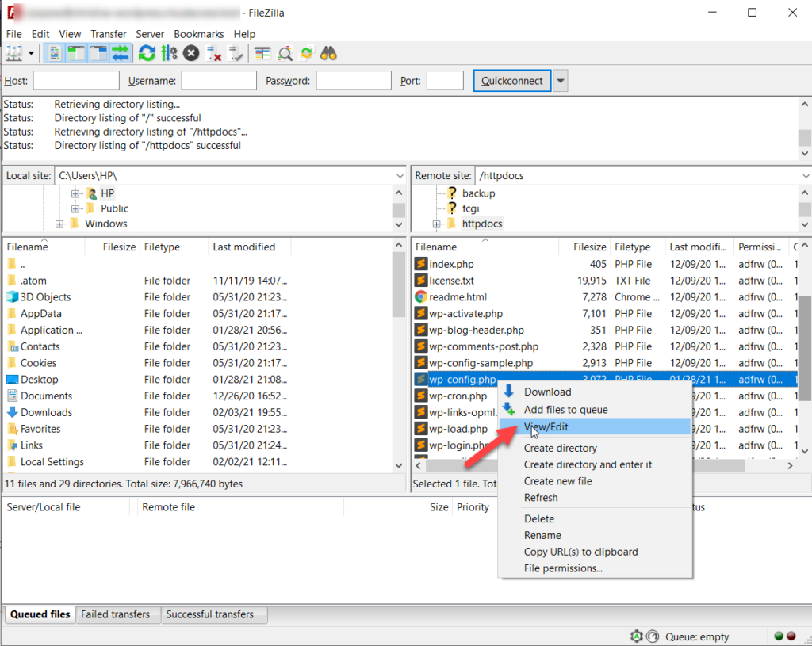Toggle processing of transfer queue
Viewport: 812px width, 646px height.
[x=169, y=53]
